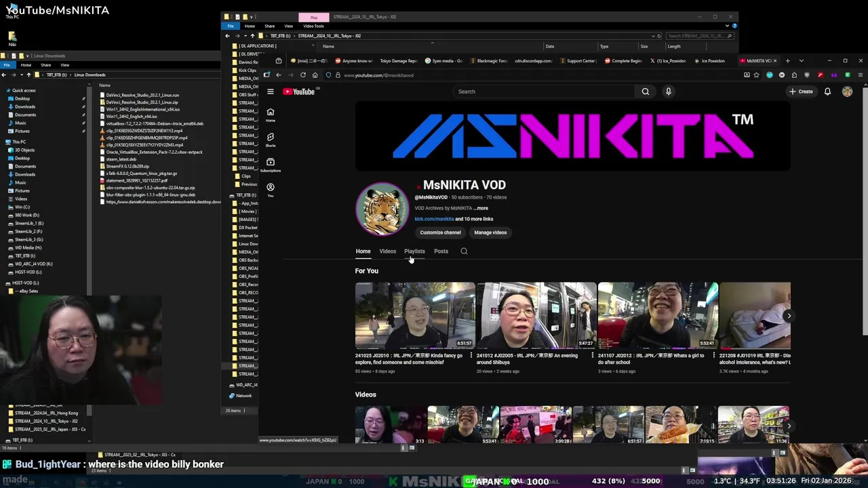The width and height of the screenshot is (868, 488).
Task: Refresh the STREAM_2024_10 Explorer window
Action: pyautogui.click(x=658, y=36)
